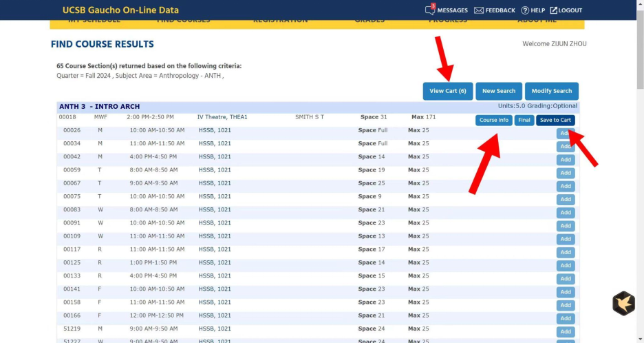Viewport: 644px width, 343px height.
Task: Add section 51219 Monday 9:00 AM
Action: pyautogui.click(x=566, y=331)
